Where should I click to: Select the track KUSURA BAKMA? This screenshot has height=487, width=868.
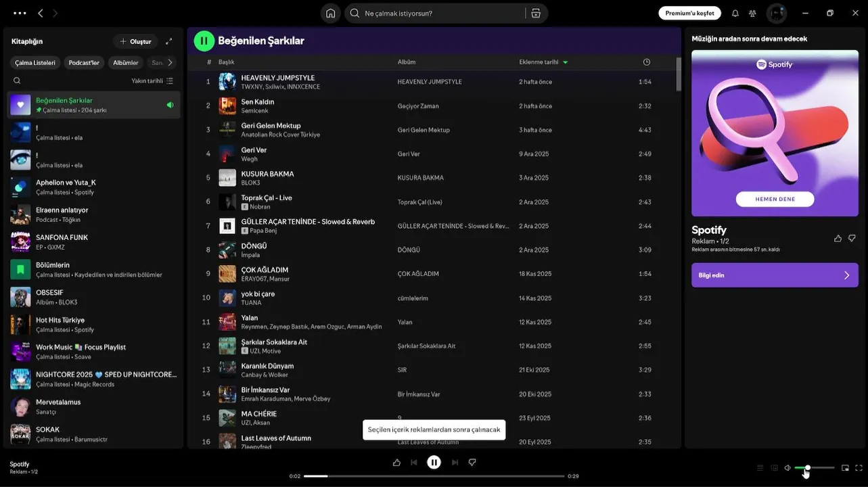(267, 174)
